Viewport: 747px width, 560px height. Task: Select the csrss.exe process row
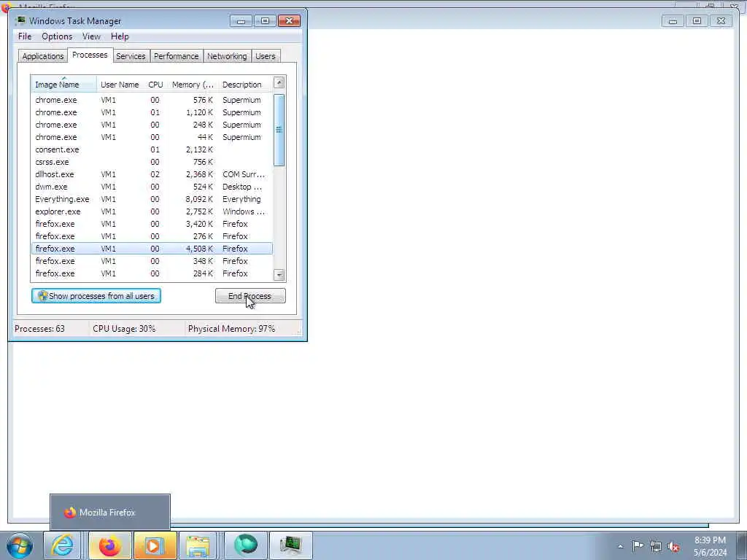point(152,162)
